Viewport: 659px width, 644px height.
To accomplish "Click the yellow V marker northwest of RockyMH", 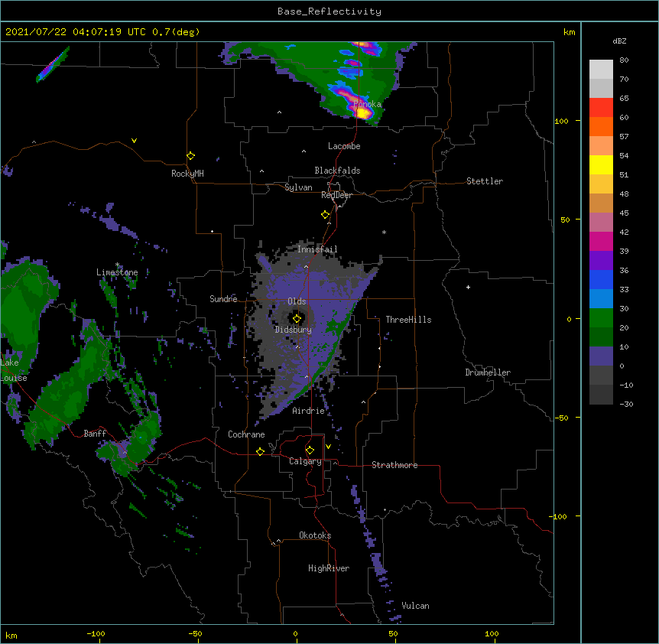I will tap(134, 141).
